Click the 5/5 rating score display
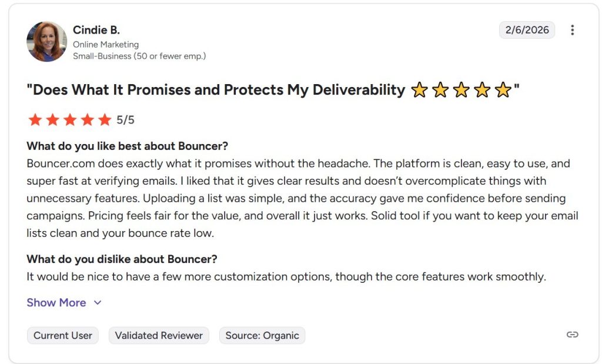 click(x=127, y=120)
